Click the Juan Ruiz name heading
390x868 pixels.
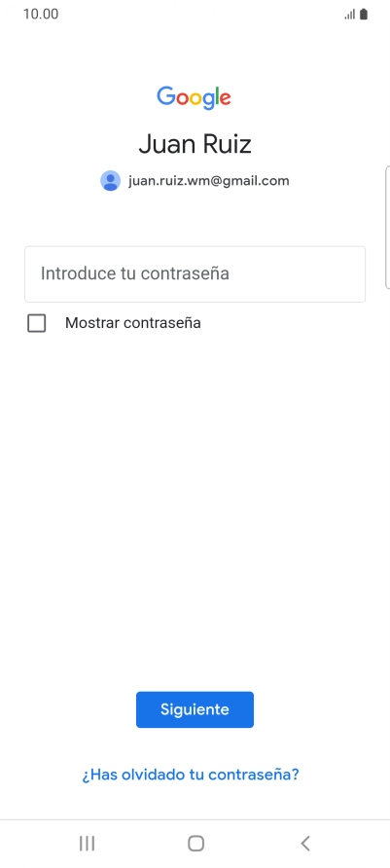195,144
